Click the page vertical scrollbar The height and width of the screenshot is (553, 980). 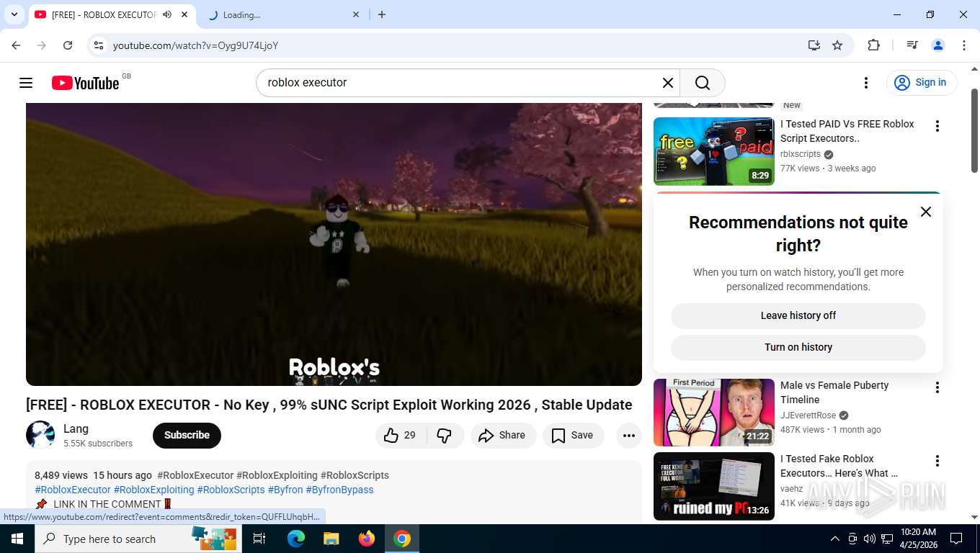point(974,130)
